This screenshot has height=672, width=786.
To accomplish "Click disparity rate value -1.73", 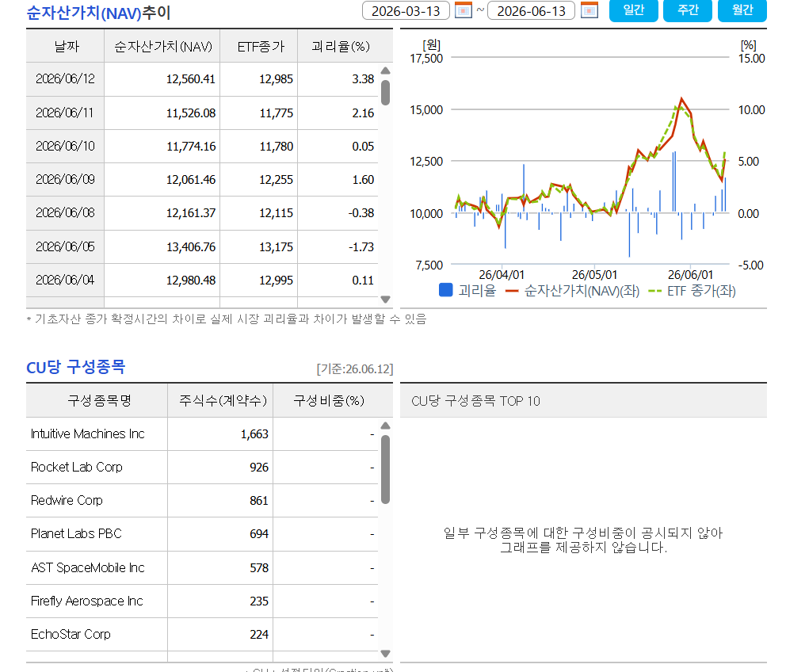I will pos(361,246).
